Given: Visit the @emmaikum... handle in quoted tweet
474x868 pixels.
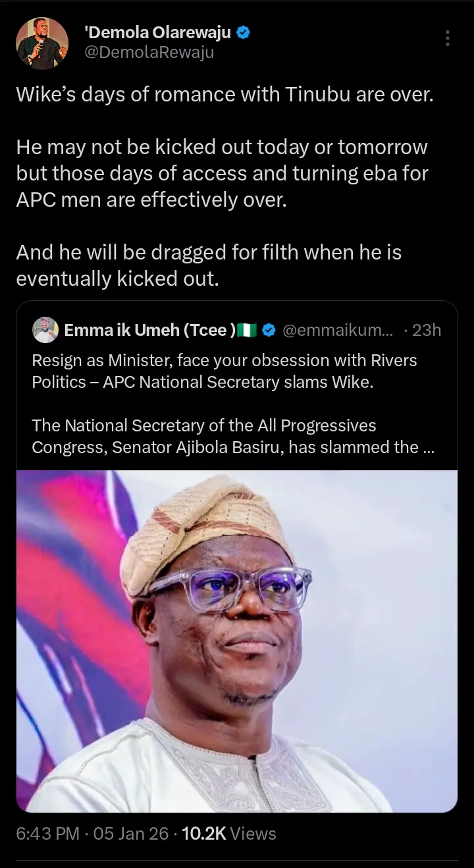Looking at the screenshot, I should pyautogui.click(x=337, y=330).
